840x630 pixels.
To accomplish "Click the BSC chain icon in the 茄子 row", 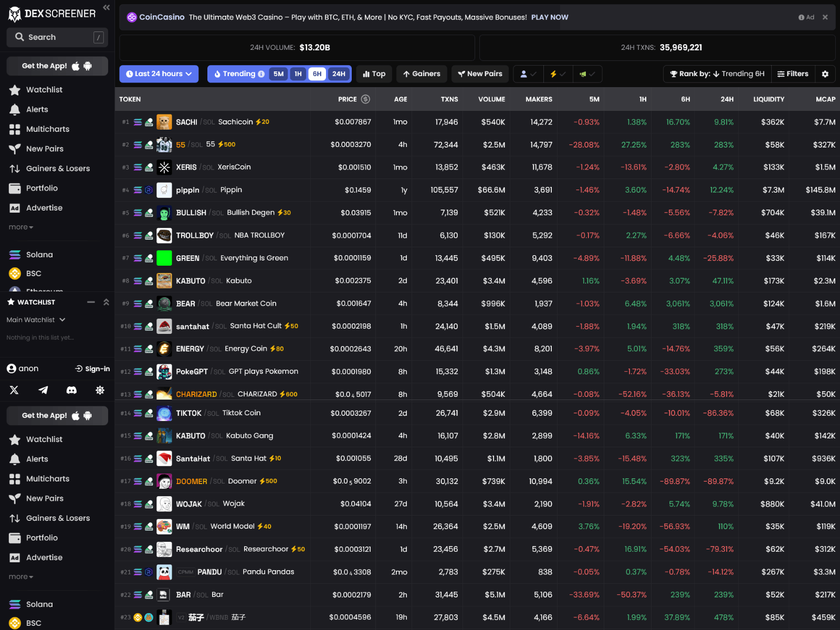I will [138, 617].
